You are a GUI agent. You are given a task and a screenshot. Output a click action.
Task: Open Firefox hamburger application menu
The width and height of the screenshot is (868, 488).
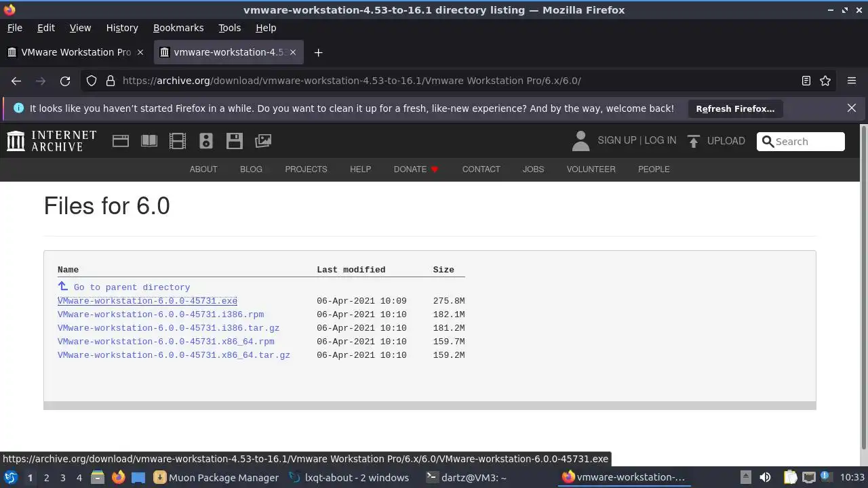coord(852,81)
